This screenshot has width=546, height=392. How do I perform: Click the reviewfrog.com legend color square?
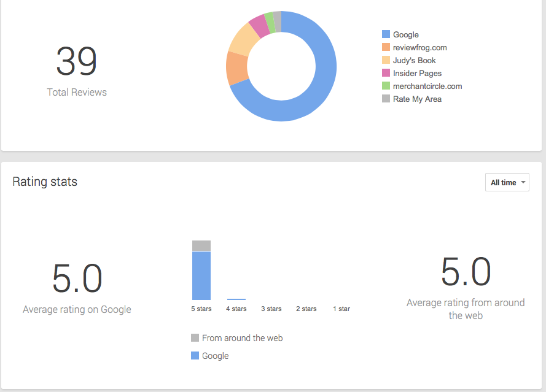(x=384, y=47)
